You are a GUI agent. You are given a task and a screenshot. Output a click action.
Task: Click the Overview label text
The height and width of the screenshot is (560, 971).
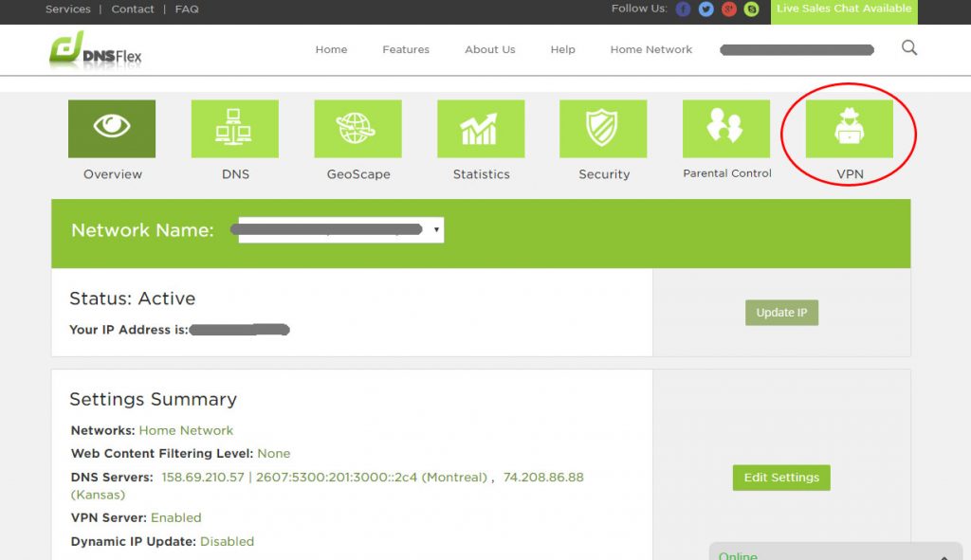click(x=113, y=174)
